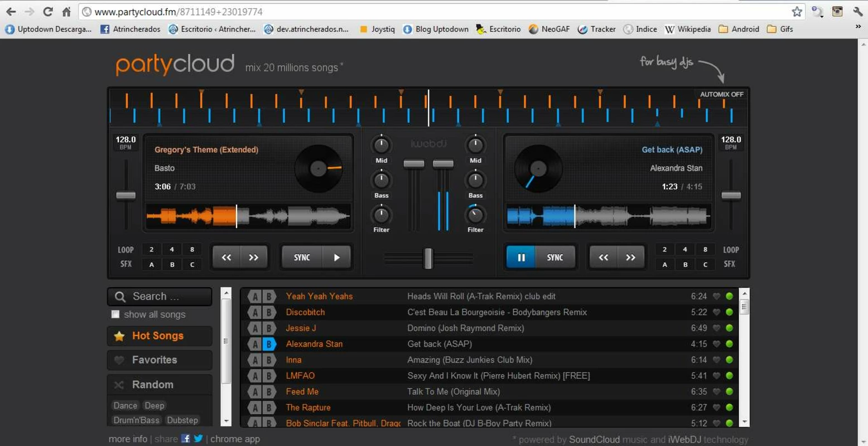
Task: Filter by Dubstep genre tag
Action: [182, 420]
